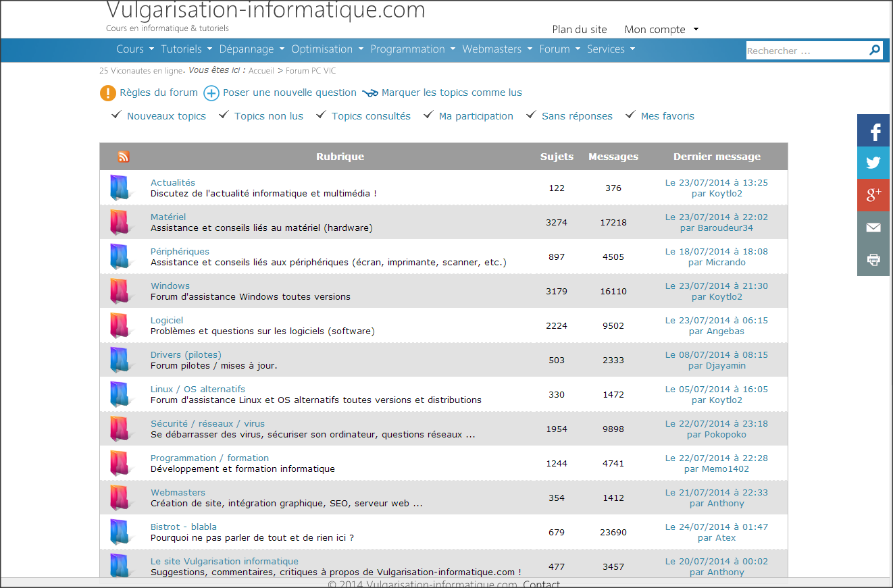
Task: Click the Twitter share icon
Action: [x=875, y=163]
